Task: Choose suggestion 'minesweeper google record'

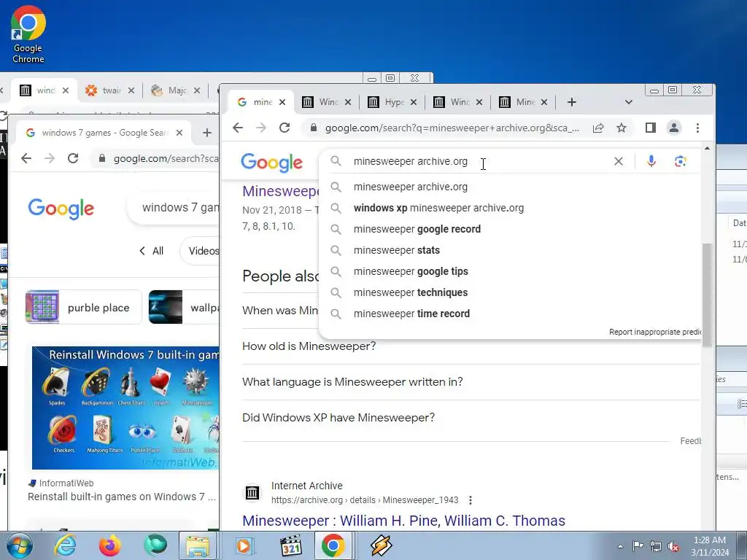Action: pyautogui.click(x=417, y=229)
